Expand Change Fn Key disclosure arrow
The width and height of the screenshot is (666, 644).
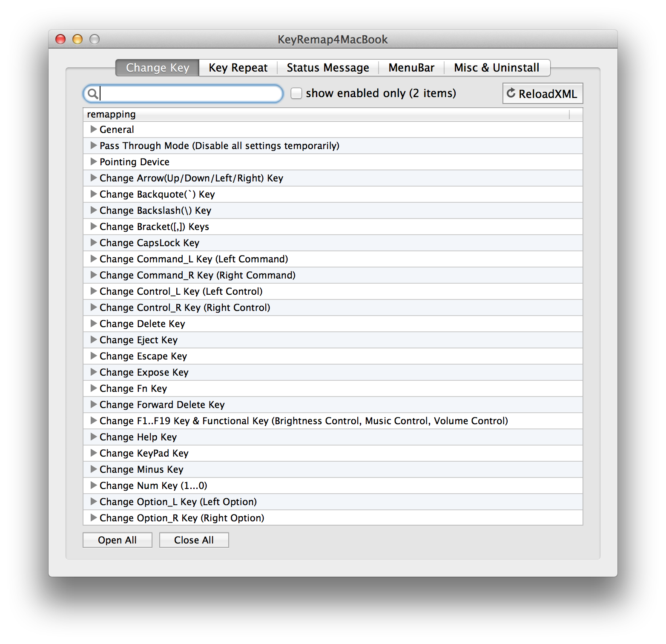tap(94, 388)
